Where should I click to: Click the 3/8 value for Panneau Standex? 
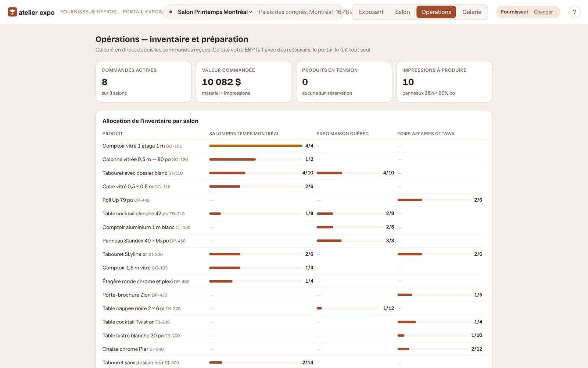tap(390, 241)
